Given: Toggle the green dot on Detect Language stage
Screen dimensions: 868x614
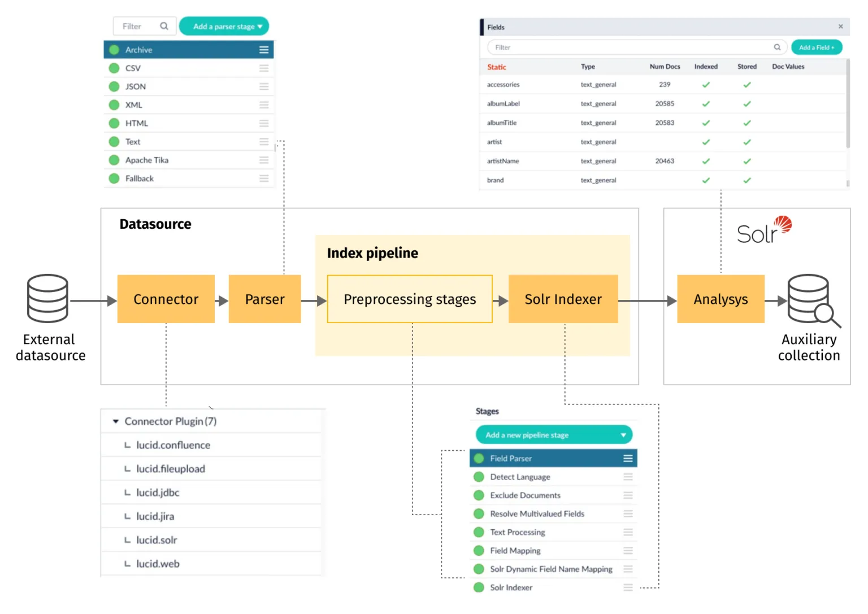Looking at the screenshot, I should tap(478, 477).
